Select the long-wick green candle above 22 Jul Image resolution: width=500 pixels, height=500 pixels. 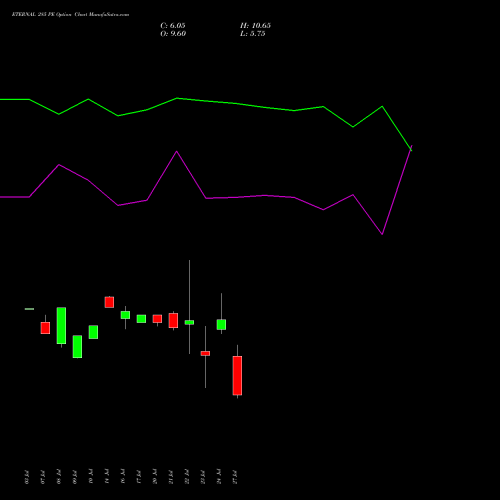click(x=189, y=322)
